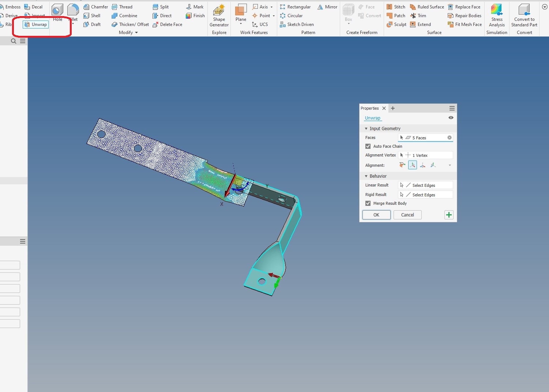Viewport: 549px width, 392px height.
Task: Activate the Split tool
Action: pos(161,7)
